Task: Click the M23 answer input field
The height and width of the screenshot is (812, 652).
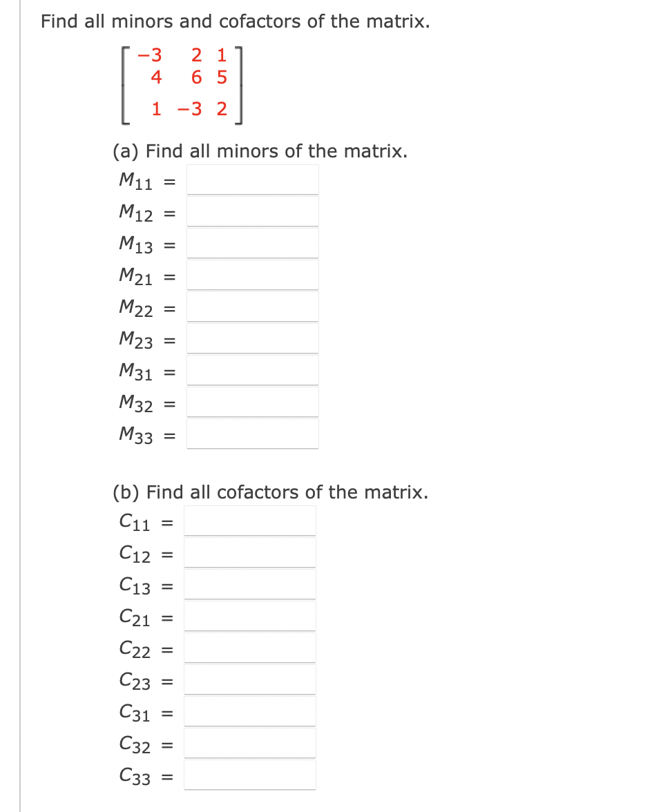Action: coord(252,338)
